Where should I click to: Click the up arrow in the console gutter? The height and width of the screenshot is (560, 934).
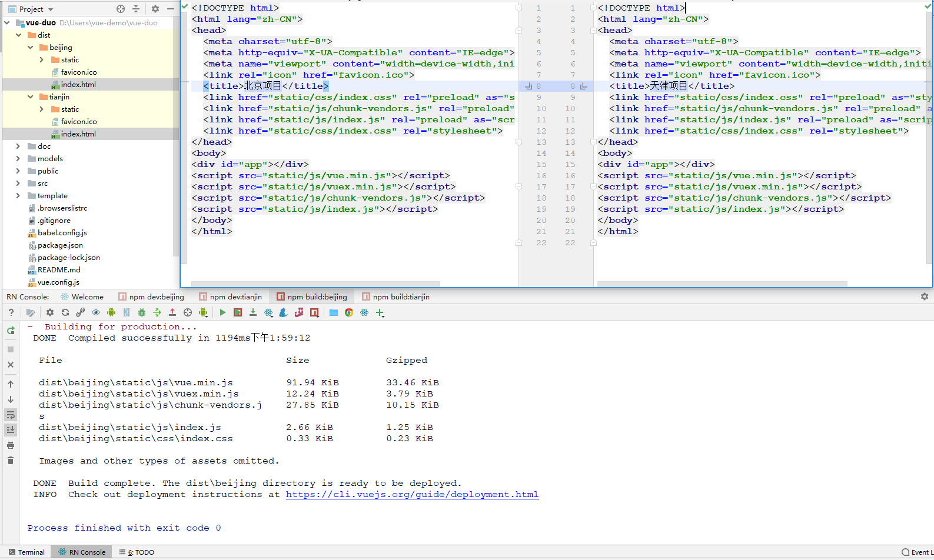point(11,384)
